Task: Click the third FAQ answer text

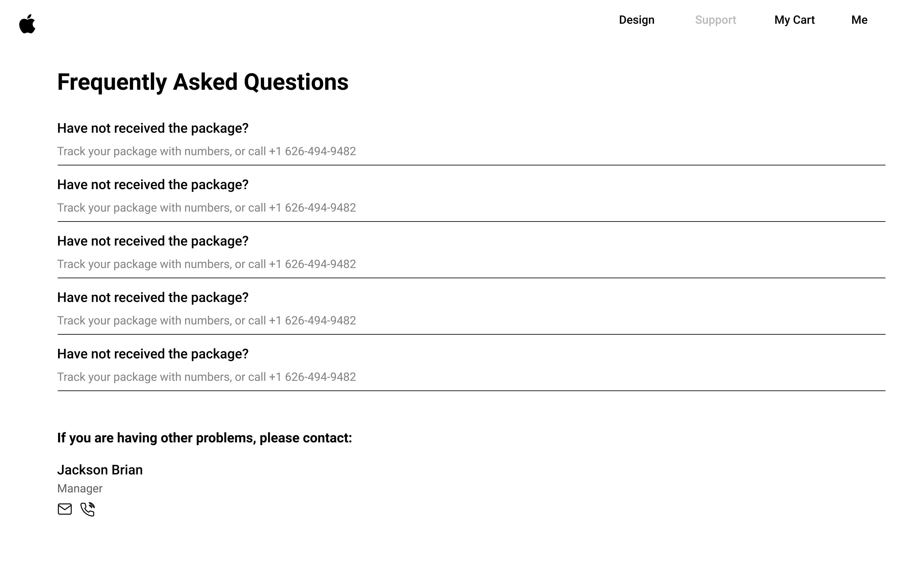Action: [x=206, y=264]
